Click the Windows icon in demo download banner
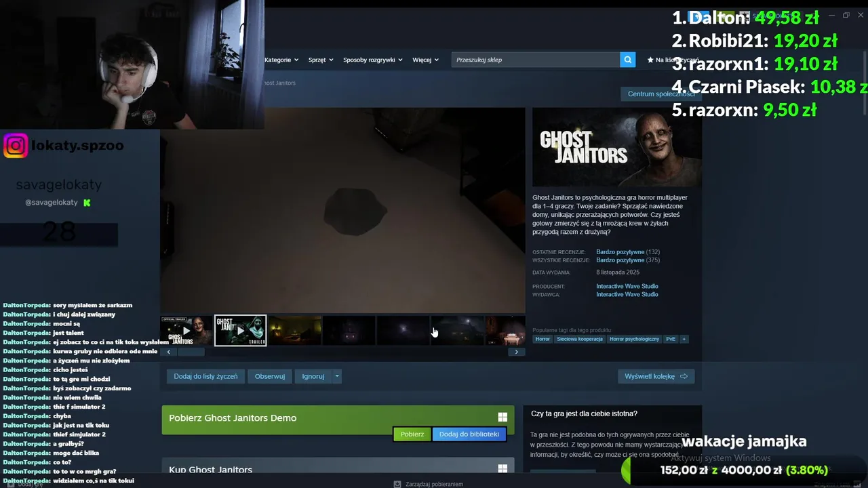Image resolution: width=868 pixels, height=488 pixels. coord(502,418)
